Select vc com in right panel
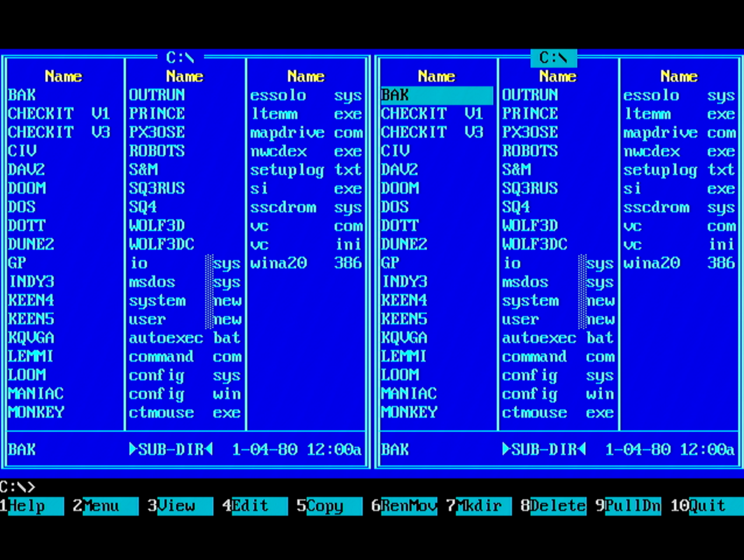The width and height of the screenshot is (744, 560). 679,226
